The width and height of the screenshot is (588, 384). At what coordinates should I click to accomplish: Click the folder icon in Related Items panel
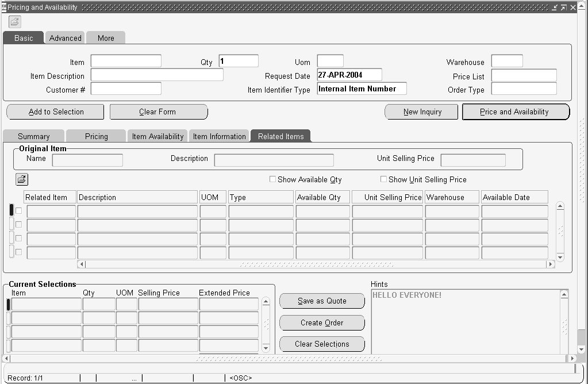click(22, 179)
